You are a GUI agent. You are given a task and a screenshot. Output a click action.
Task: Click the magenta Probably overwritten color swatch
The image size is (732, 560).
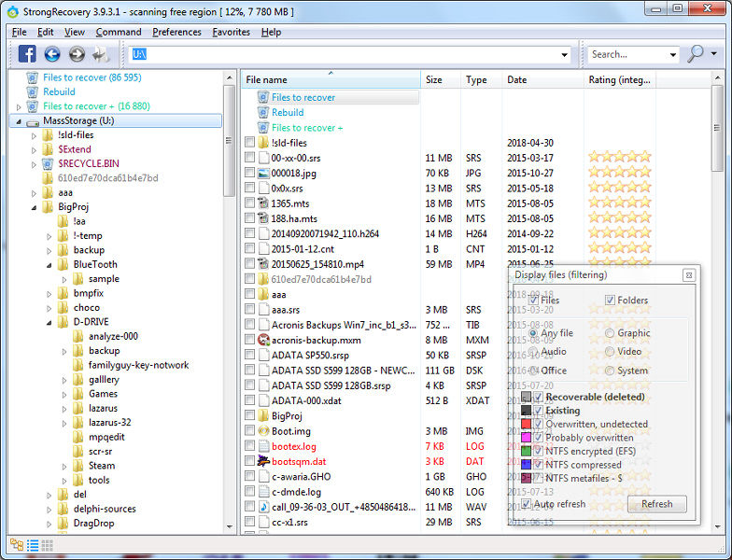(527, 438)
